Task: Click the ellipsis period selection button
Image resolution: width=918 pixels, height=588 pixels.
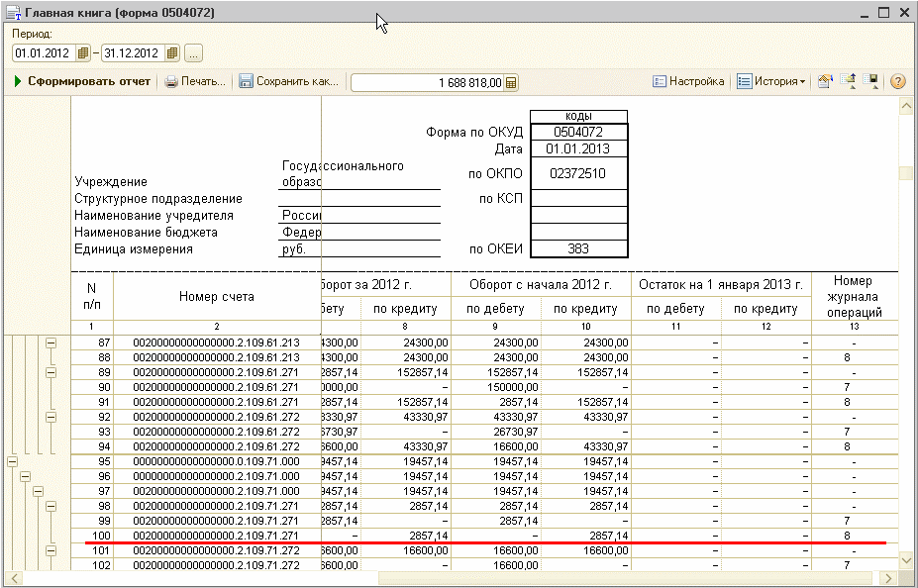Action: pos(194,53)
